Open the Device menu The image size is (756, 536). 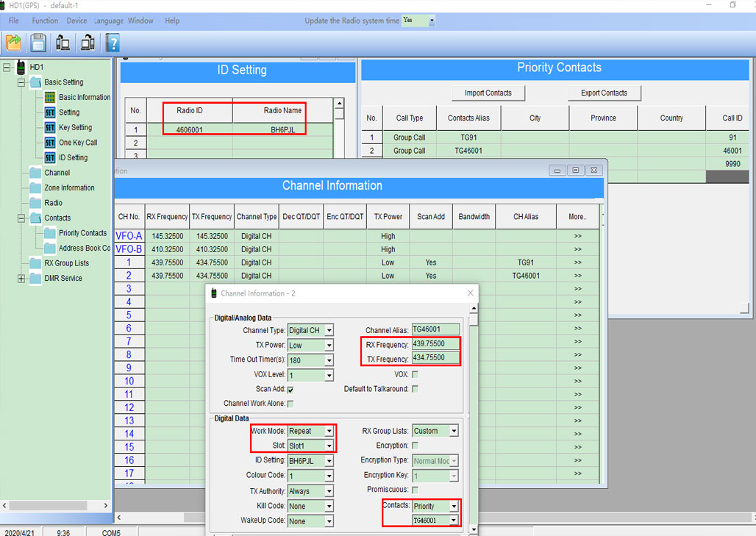(x=76, y=21)
